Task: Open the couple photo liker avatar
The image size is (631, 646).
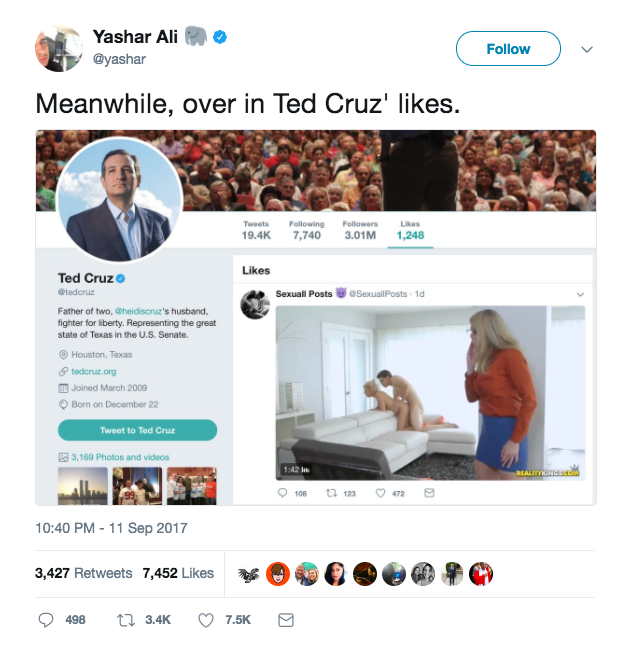Action: [x=306, y=574]
